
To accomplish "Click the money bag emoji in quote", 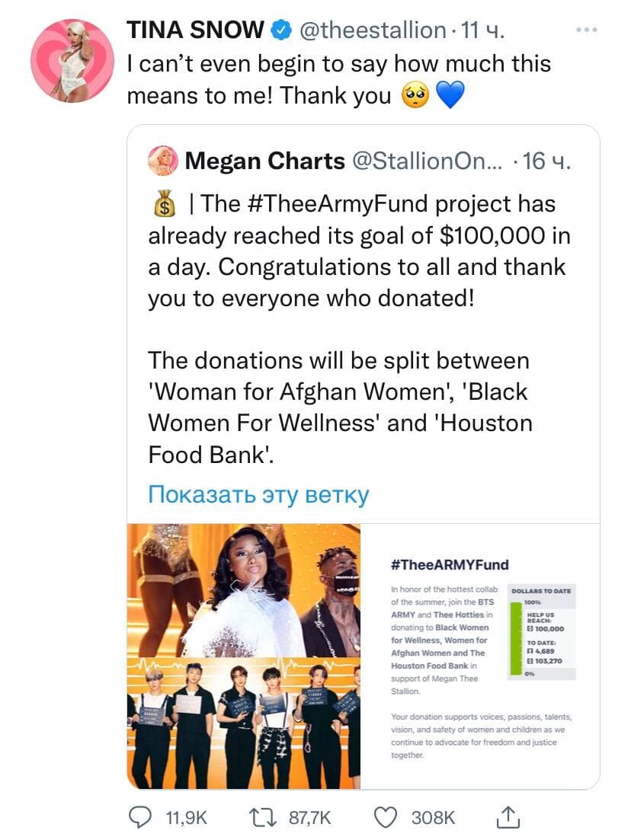I will (163, 204).
